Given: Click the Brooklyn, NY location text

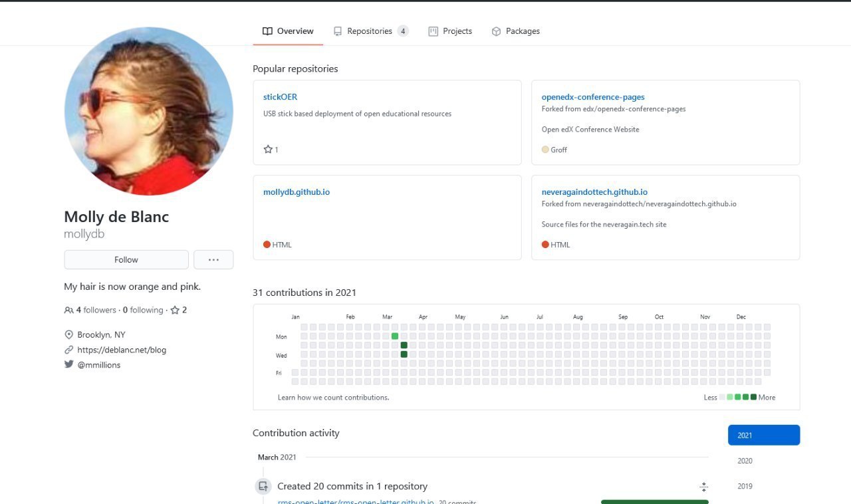Looking at the screenshot, I should point(101,334).
